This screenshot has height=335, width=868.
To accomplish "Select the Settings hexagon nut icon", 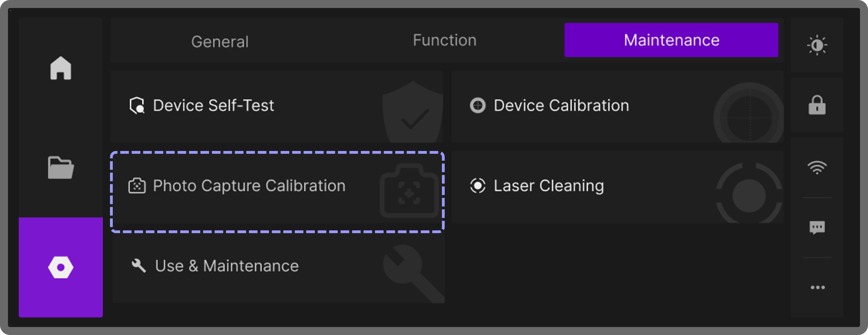I will tap(61, 267).
